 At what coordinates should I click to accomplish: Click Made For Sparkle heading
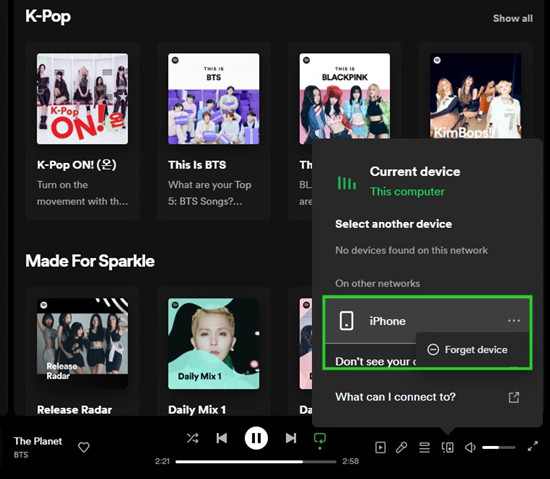coord(90,261)
